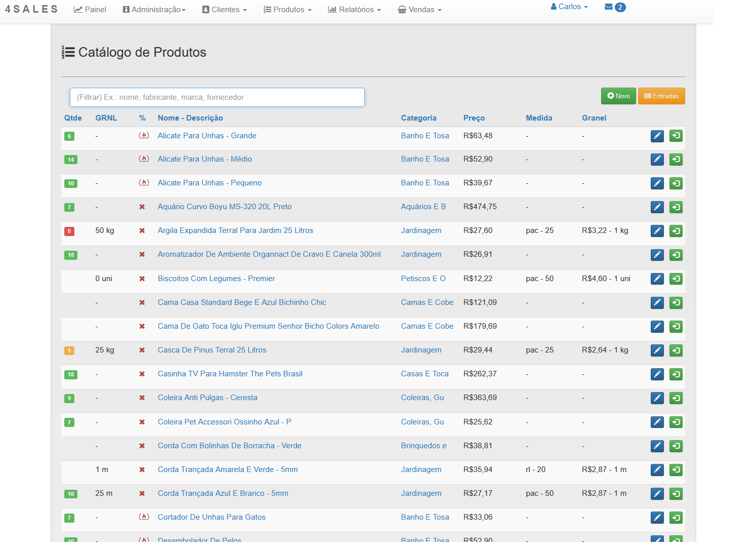The height and width of the screenshot is (547, 756).
Task: Click the flame icon on Alicate Para Unhas - Médio
Action: 144,159
